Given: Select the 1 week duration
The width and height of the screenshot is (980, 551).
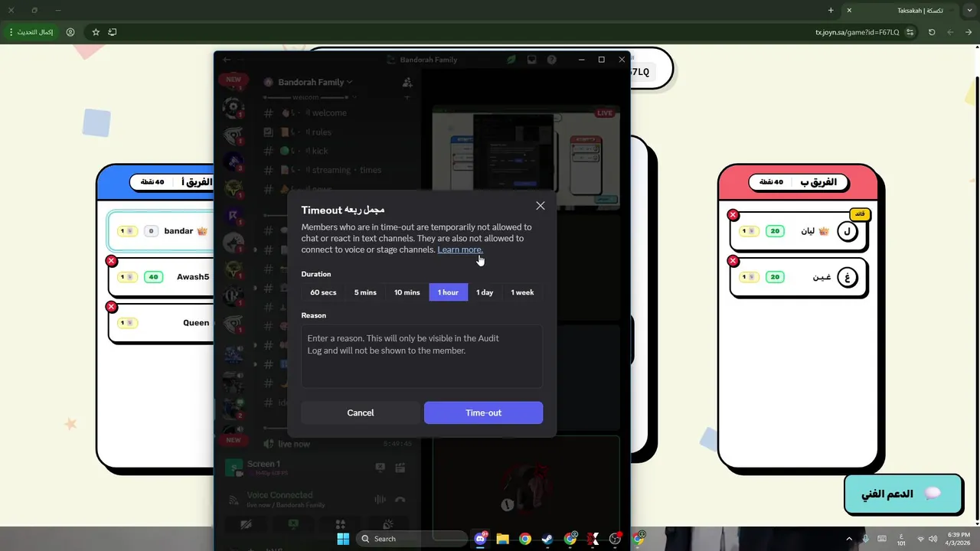Looking at the screenshot, I should (522, 292).
